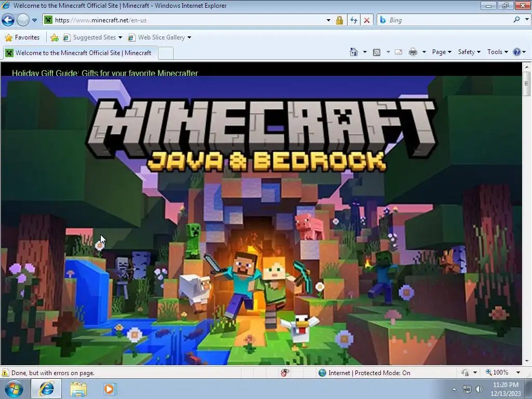Open the Web Slice Gallery link
532x399 pixels.
156,37
